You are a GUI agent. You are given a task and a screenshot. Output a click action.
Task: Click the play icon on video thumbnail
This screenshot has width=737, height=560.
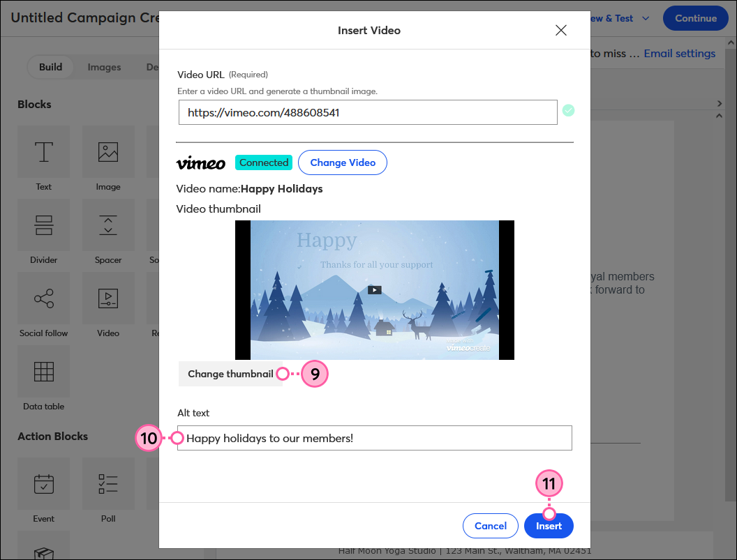[x=375, y=290]
